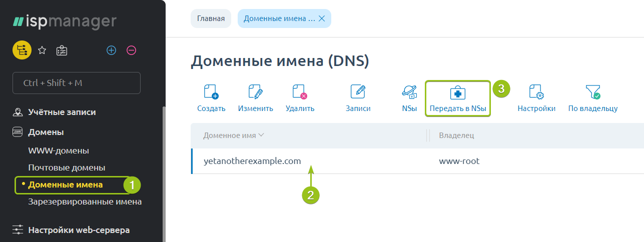This screenshot has height=242, width=644.
Task: Sort by Доменное имя column header
Action: click(x=234, y=135)
